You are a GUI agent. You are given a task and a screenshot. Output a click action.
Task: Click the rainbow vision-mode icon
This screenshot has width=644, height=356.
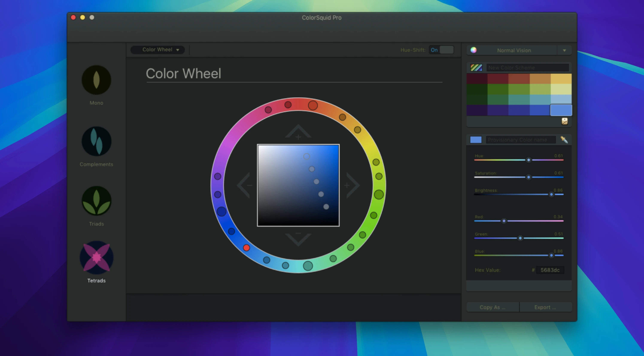tap(474, 50)
